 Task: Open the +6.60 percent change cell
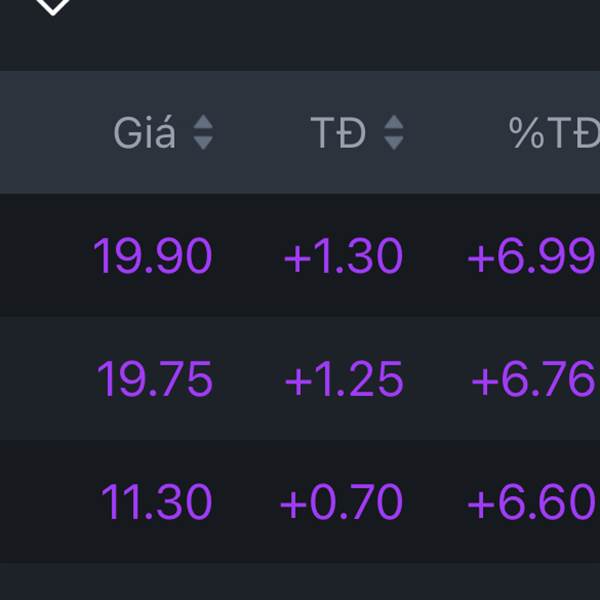(x=531, y=502)
